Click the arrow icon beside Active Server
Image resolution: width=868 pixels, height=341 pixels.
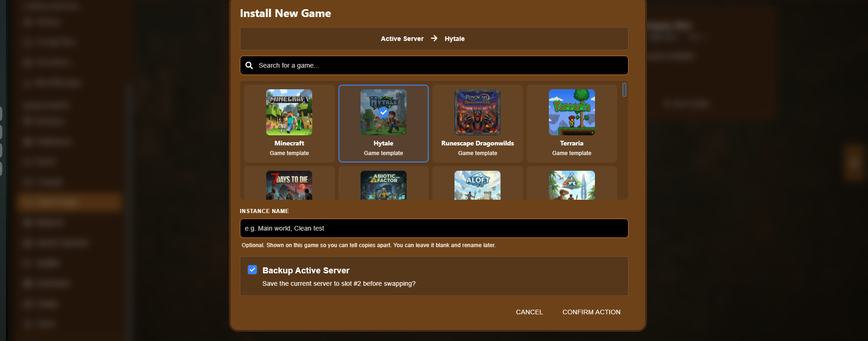(x=434, y=38)
